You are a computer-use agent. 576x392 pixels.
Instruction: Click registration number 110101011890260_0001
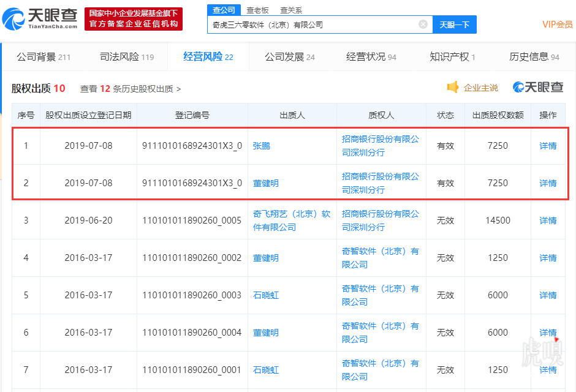pyautogui.click(x=192, y=370)
